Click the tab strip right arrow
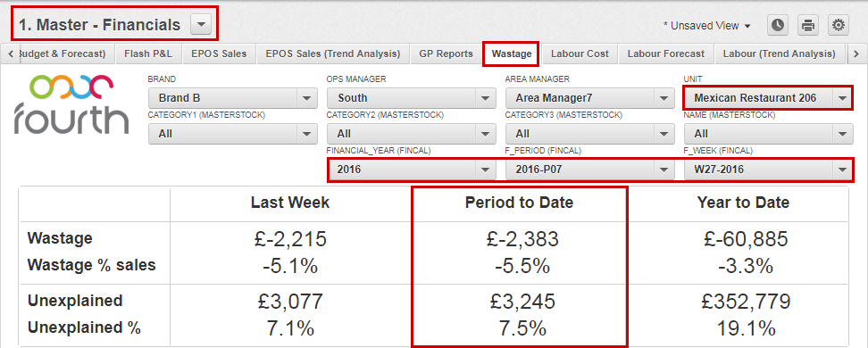This screenshot has height=348, width=868. [856, 54]
